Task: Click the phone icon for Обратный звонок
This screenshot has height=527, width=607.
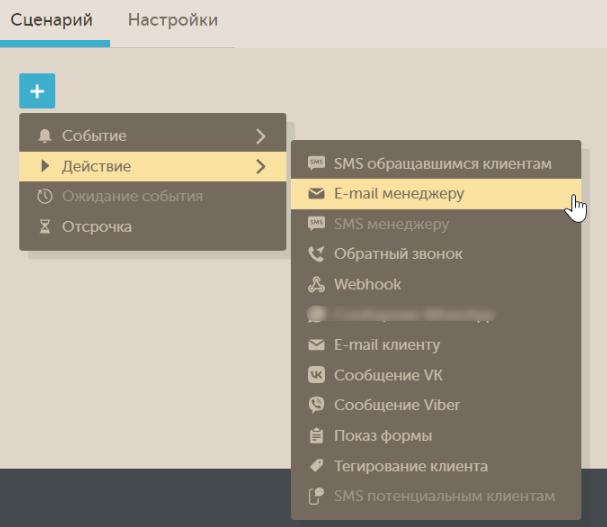Action: pyautogui.click(x=316, y=254)
